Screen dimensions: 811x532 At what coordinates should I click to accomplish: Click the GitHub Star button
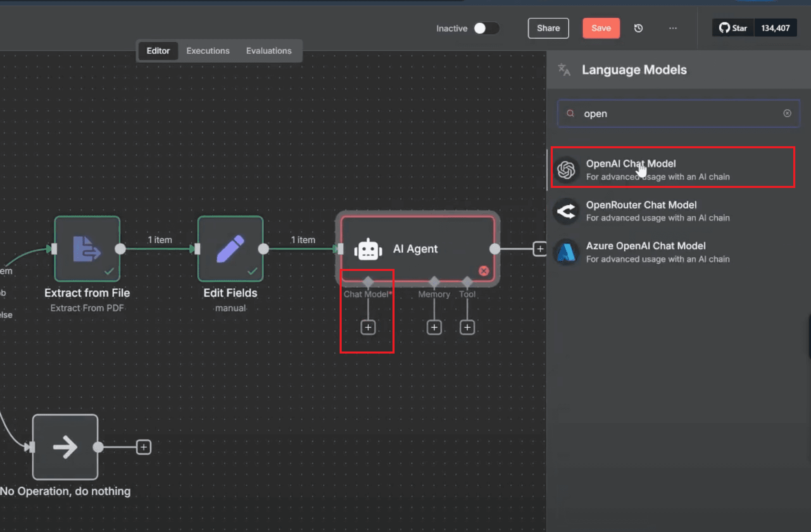[733, 28]
